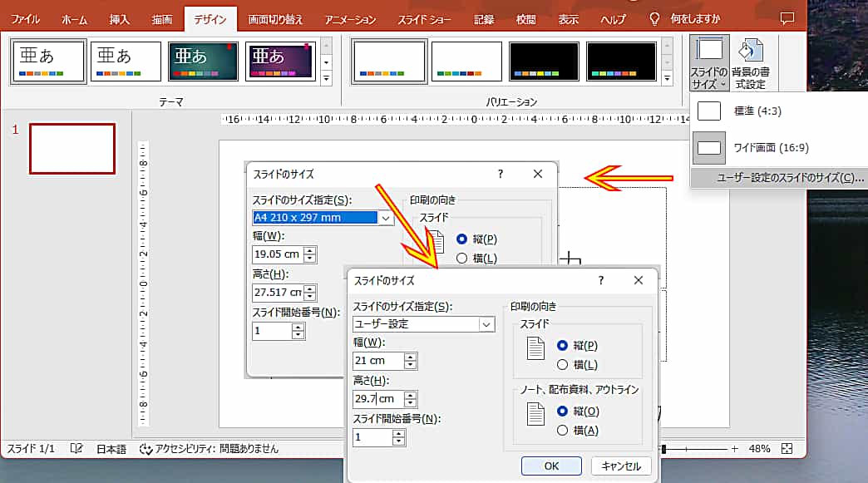
Task: Click the fit slide to window icon
Action: pyautogui.click(x=787, y=449)
